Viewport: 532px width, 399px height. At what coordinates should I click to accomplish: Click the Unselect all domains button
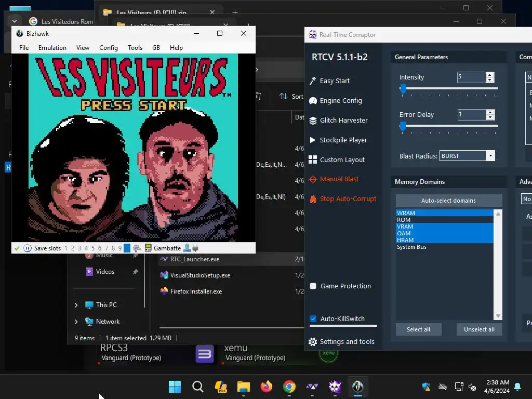pos(479,329)
